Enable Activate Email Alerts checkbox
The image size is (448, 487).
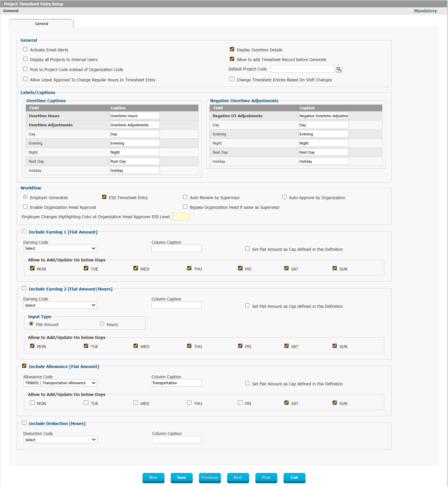pos(26,49)
